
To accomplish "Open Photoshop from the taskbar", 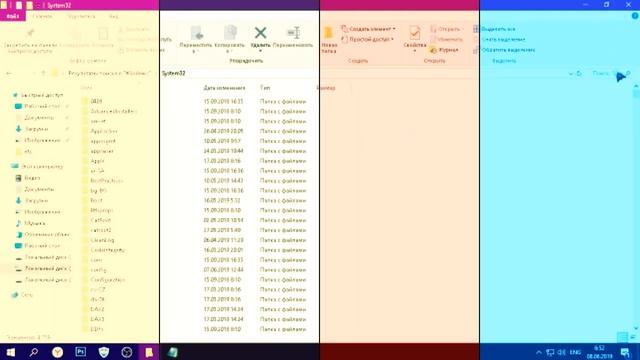I will (x=80, y=352).
